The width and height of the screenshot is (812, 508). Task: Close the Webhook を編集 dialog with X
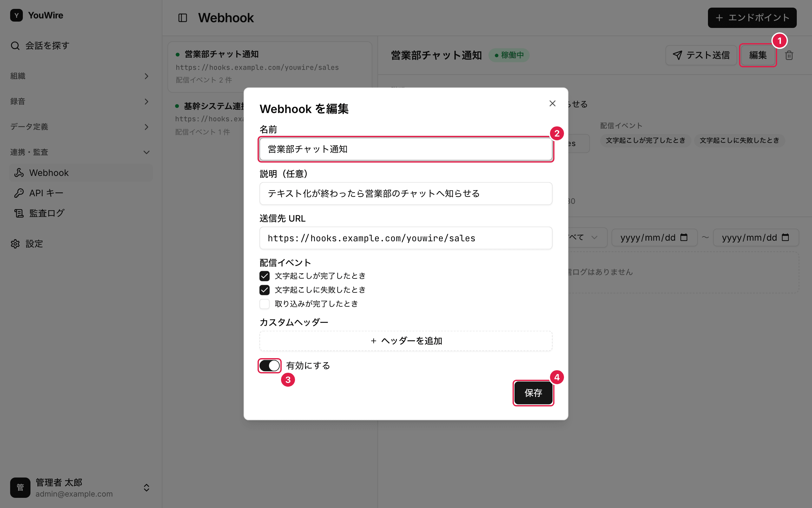(552, 104)
